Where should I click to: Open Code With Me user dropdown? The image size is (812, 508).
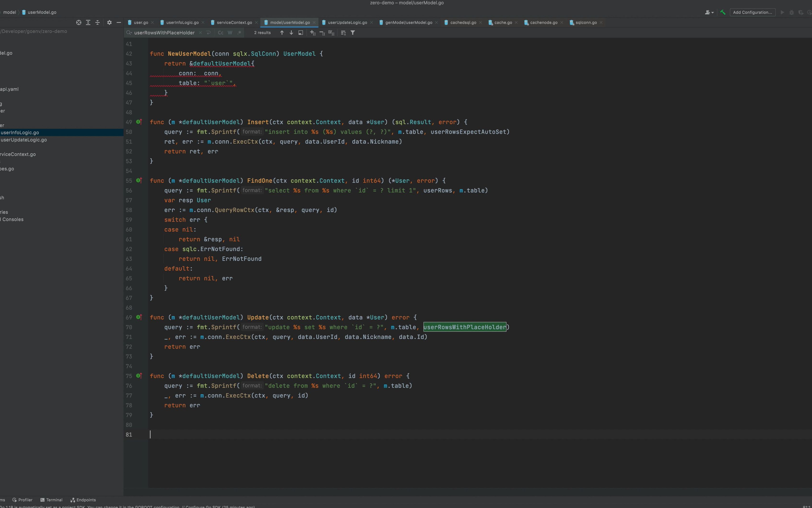(x=709, y=12)
